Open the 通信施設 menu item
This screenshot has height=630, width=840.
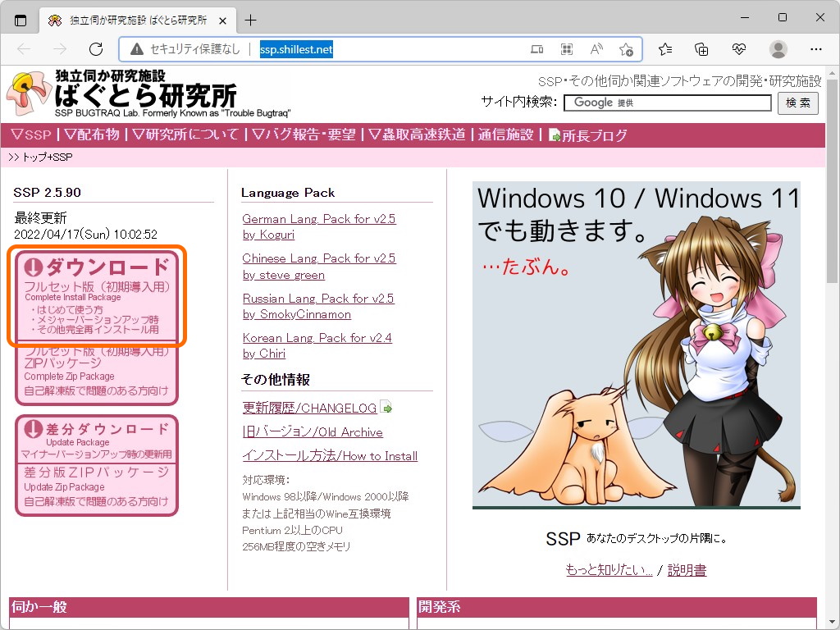[x=505, y=135]
